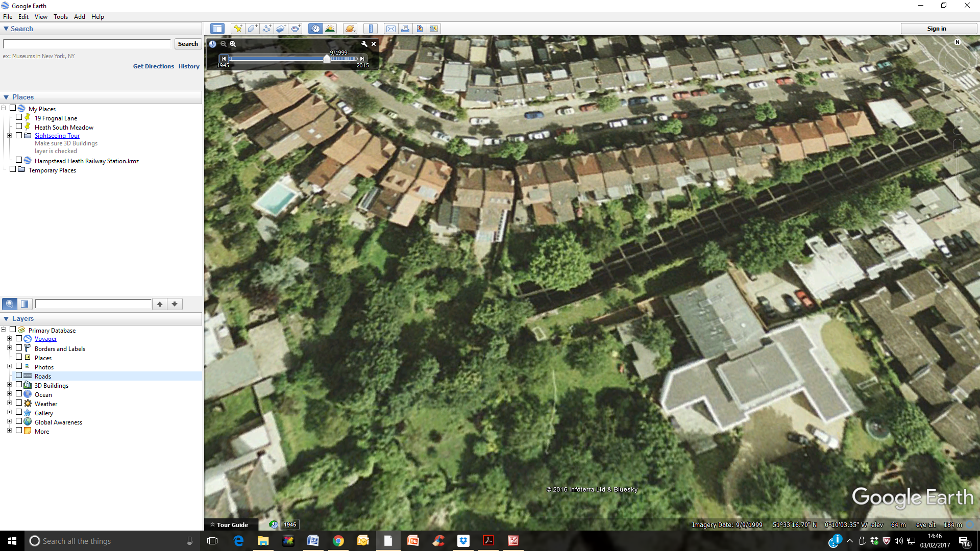Image resolution: width=980 pixels, height=551 pixels.
Task: Expand the Borders and Labels layer
Action: point(9,348)
